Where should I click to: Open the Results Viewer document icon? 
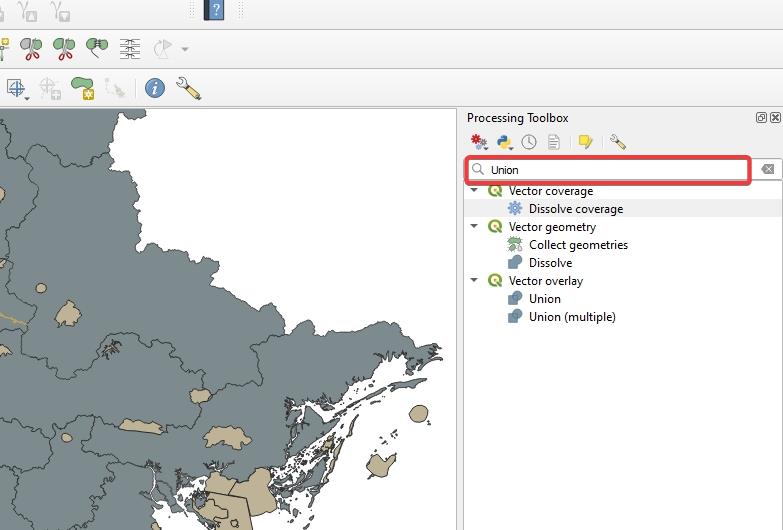pos(553,143)
